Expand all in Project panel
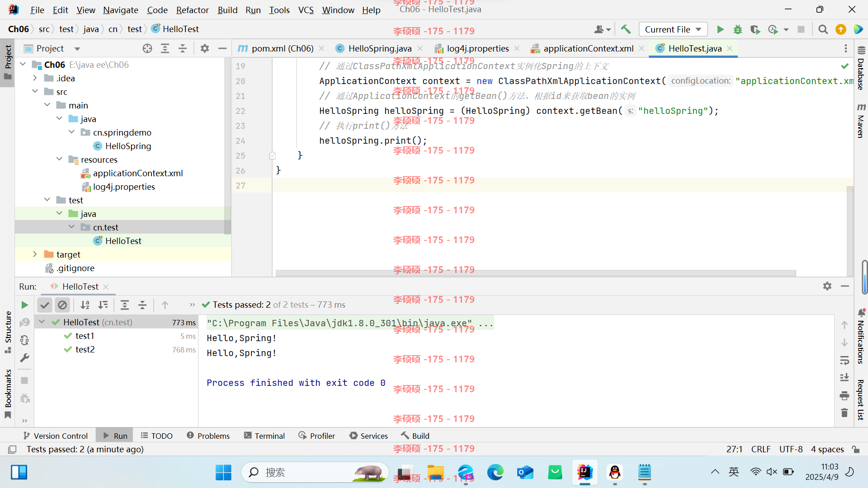 [x=165, y=48]
